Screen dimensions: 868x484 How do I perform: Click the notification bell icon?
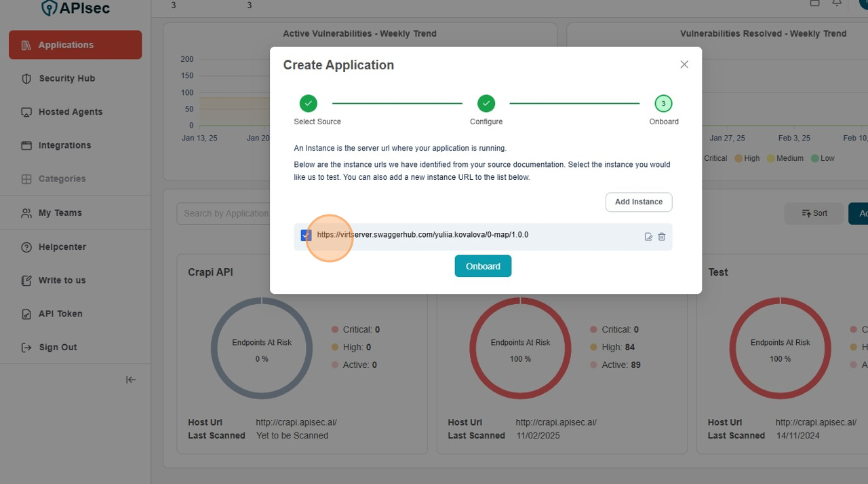point(837,3)
